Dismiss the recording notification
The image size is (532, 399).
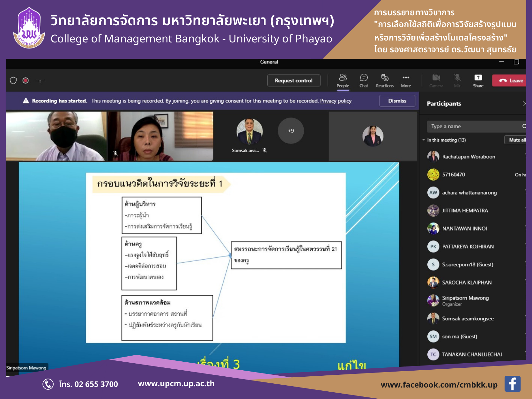[x=397, y=101]
